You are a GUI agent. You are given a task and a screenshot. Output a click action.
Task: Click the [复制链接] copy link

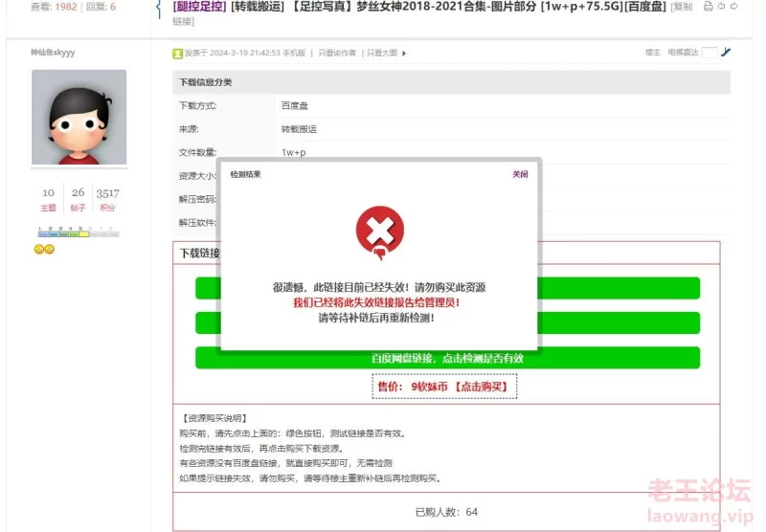pos(682,7)
